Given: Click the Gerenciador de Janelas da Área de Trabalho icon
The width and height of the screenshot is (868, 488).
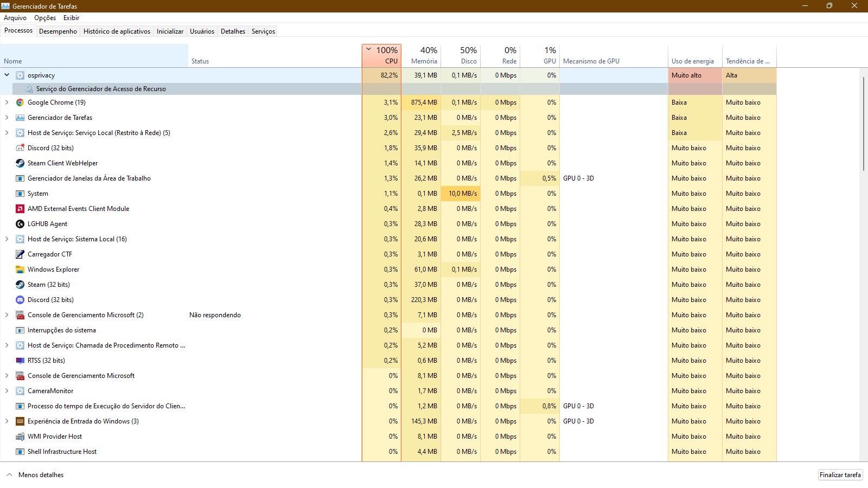Looking at the screenshot, I should (20, 178).
